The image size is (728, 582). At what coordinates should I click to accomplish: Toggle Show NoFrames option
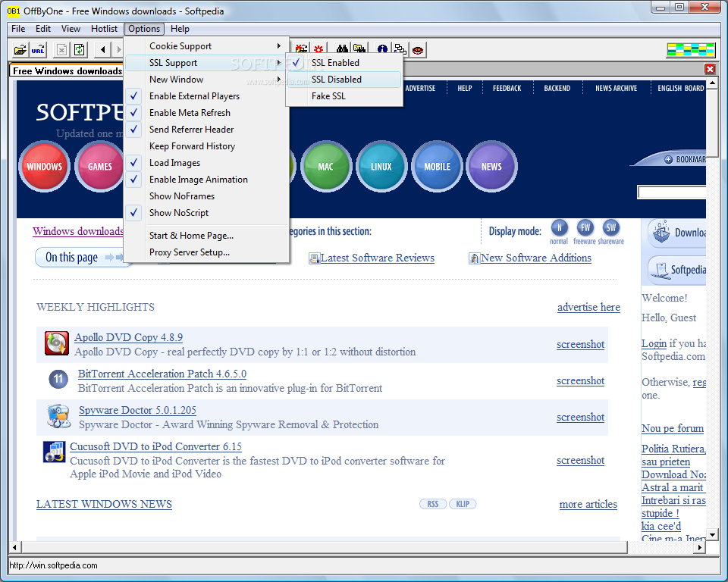(206, 196)
